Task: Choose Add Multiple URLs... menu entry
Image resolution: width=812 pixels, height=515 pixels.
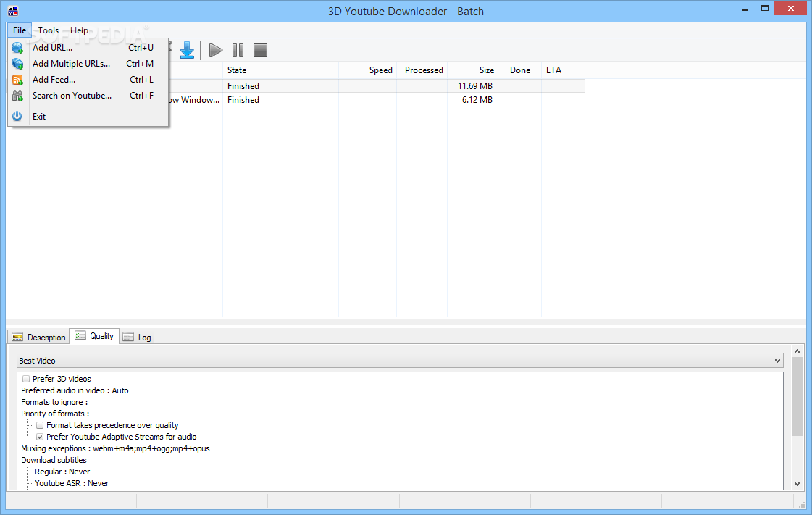Action: point(88,64)
